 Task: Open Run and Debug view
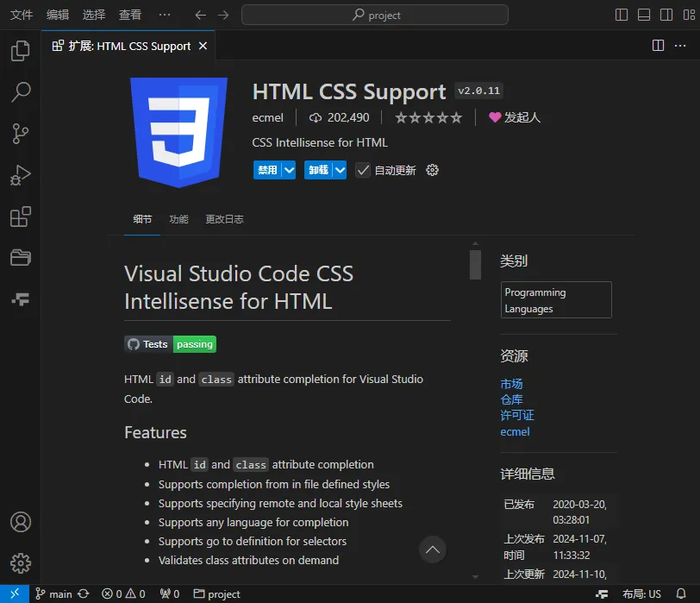pos(21,175)
